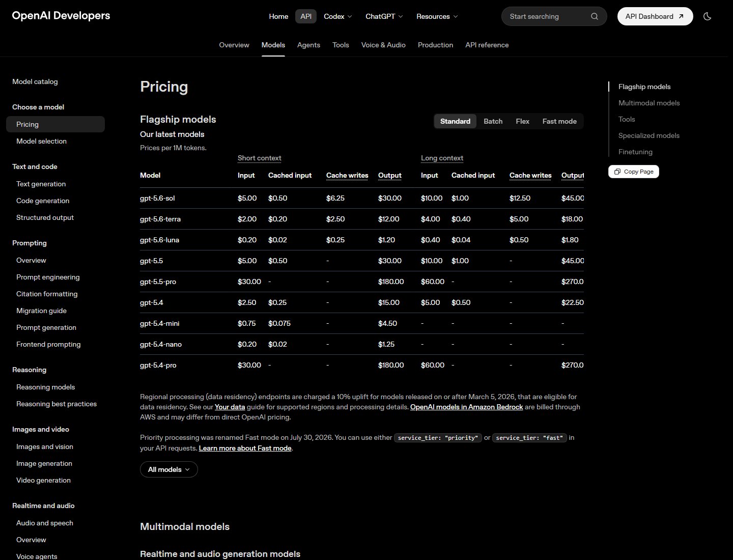This screenshot has height=560, width=733.
Task: Select Pricing in the sidebar
Action: [55, 124]
